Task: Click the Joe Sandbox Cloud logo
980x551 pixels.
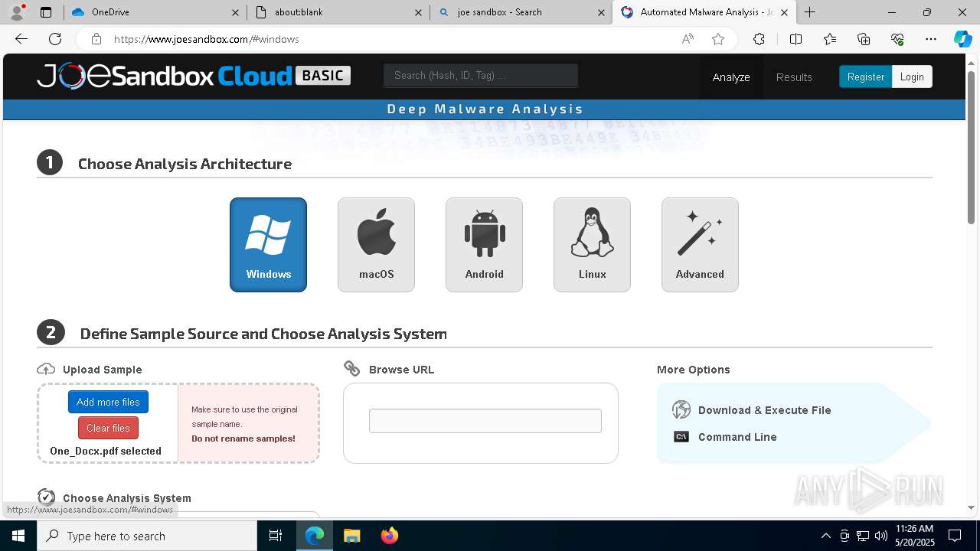Action: (194, 76)
